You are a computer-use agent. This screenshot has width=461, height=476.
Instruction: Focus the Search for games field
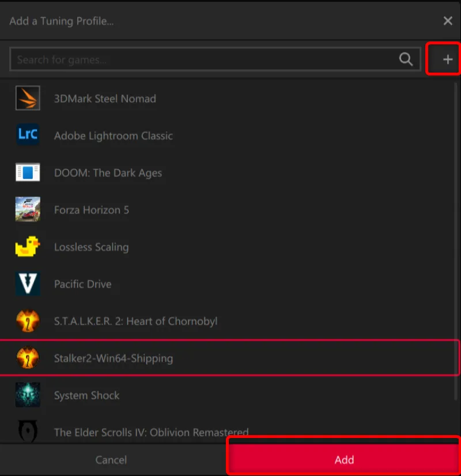click(x=215, y=59)
